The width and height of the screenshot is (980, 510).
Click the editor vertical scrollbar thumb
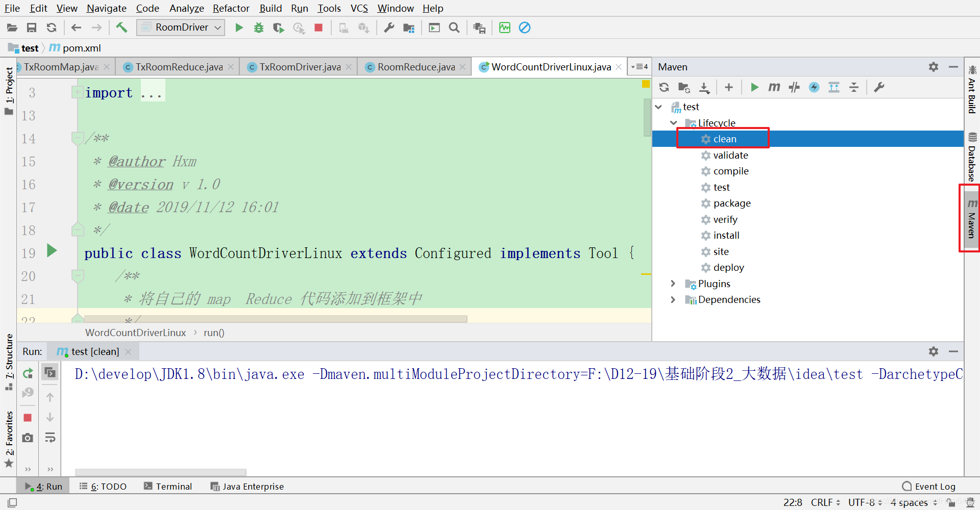(x=647, y=117)
